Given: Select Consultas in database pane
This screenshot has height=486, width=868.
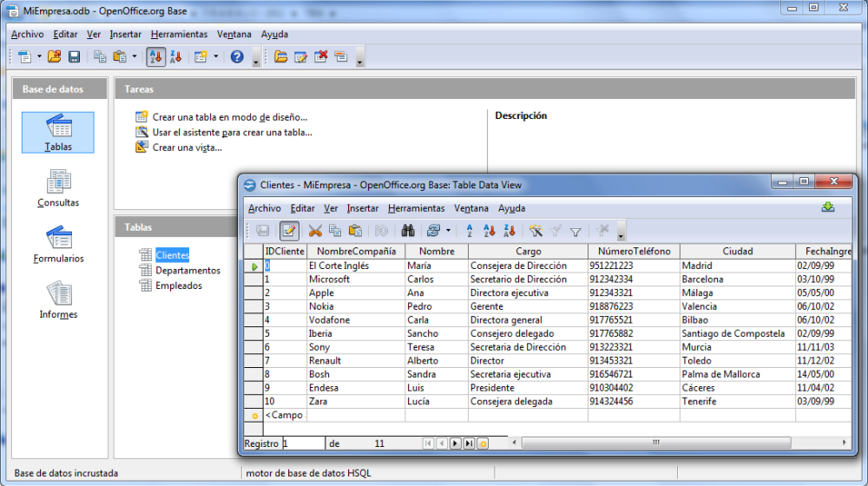Looking at the screenshot, I should coord(58,188).
